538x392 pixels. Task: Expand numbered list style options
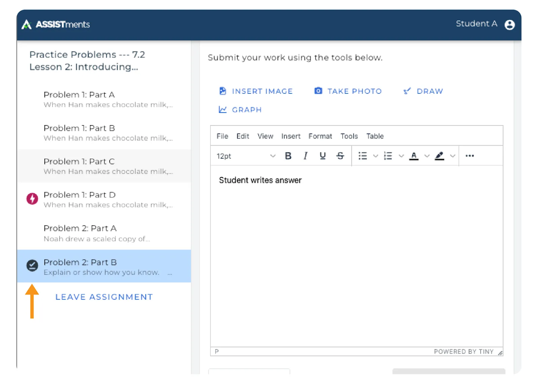point(401,156)
